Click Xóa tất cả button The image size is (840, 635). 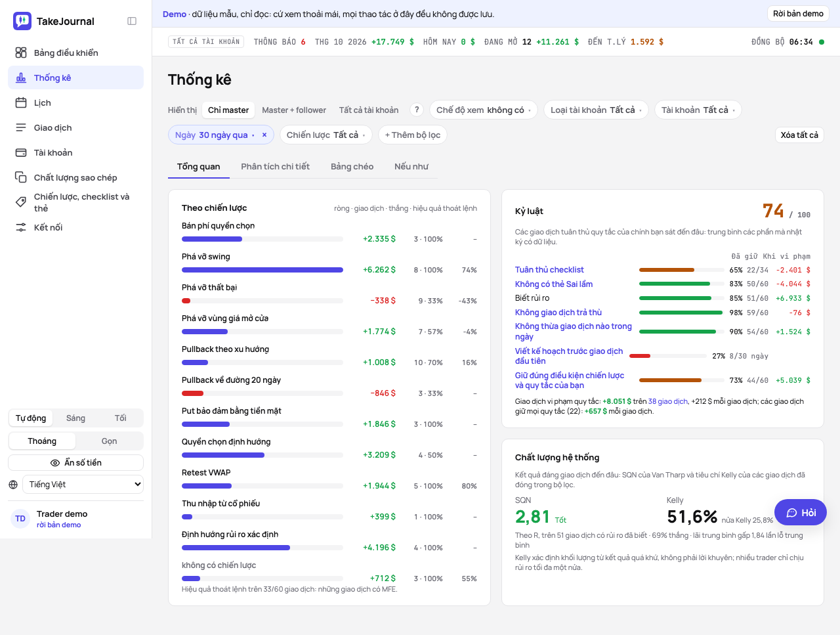(x=799, y=135)
